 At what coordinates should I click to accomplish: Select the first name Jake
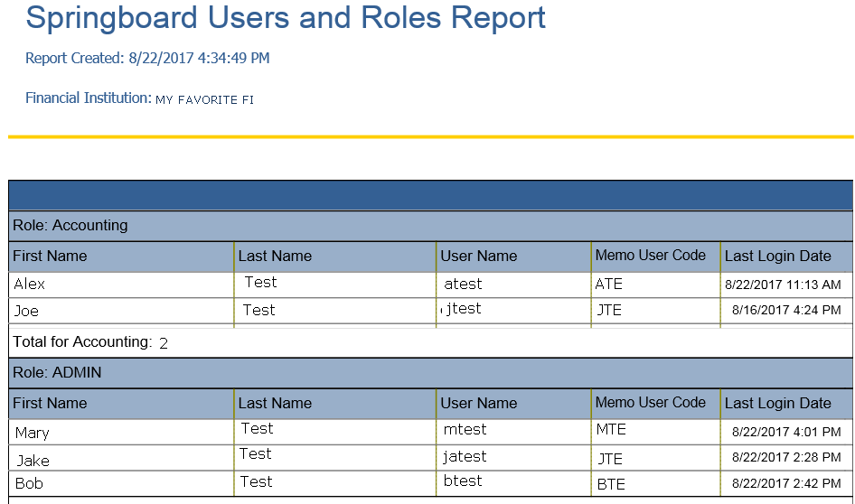click(x=33, y=461)
